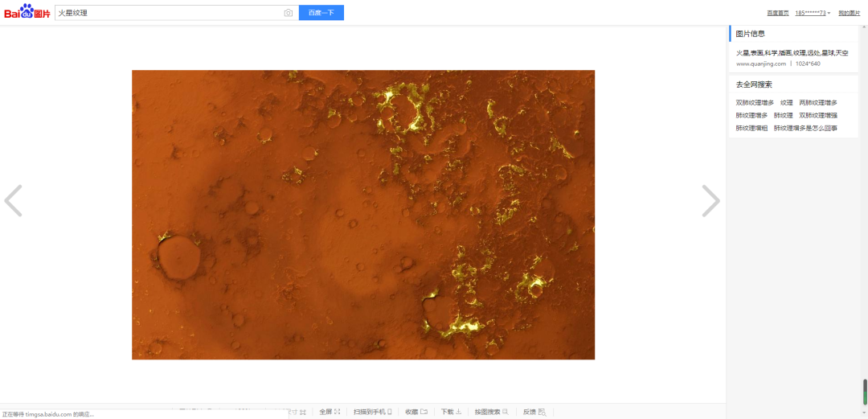Click the sidebar scroll-up arrow
This screenshot has height=419, width=868.
pyautogui.click(x=865, y=27)
